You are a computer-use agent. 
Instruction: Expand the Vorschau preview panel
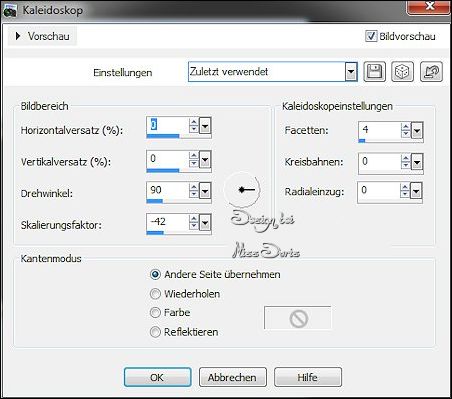click(x=42, y=36)
